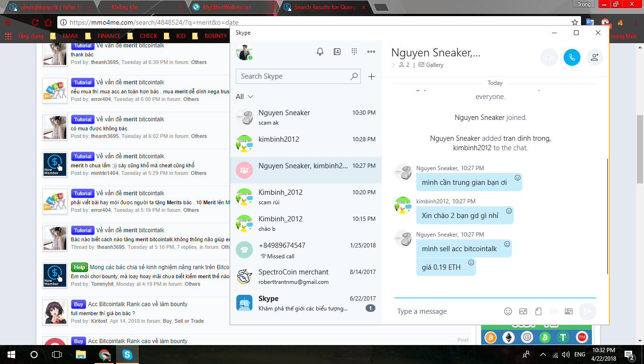
Task: Open the CHECK bookmarks folder
Action: (x=144, y=36)
